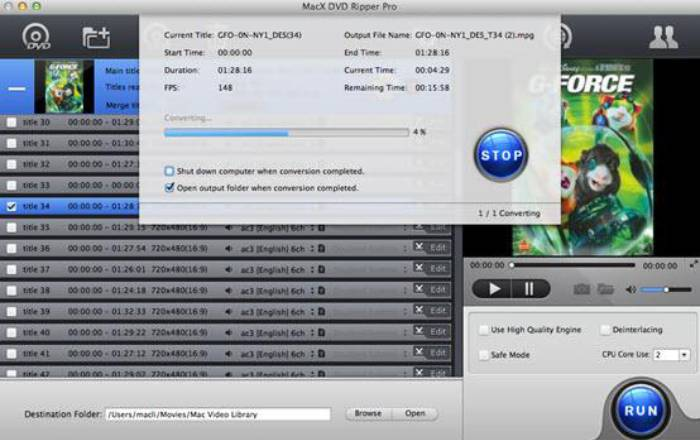Mute the preview using the speaker icon
The width and height of the screenshot is (700, 440).
coord(630,290)
